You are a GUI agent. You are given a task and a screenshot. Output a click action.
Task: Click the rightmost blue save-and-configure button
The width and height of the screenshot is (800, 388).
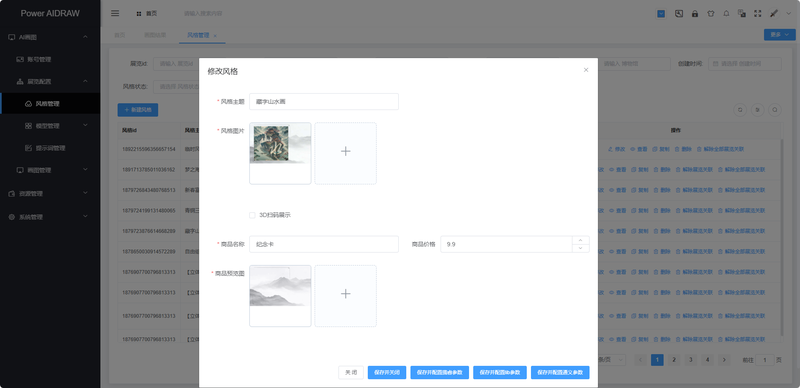coord(560,372)
